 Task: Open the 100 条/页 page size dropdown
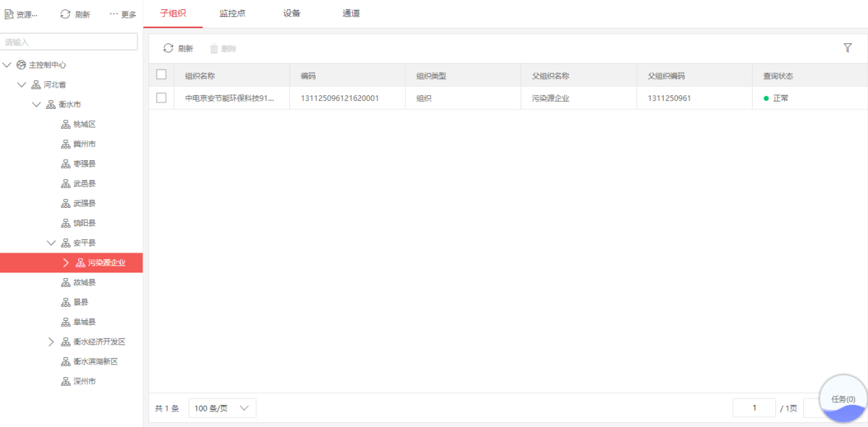(x=222, y=408)
